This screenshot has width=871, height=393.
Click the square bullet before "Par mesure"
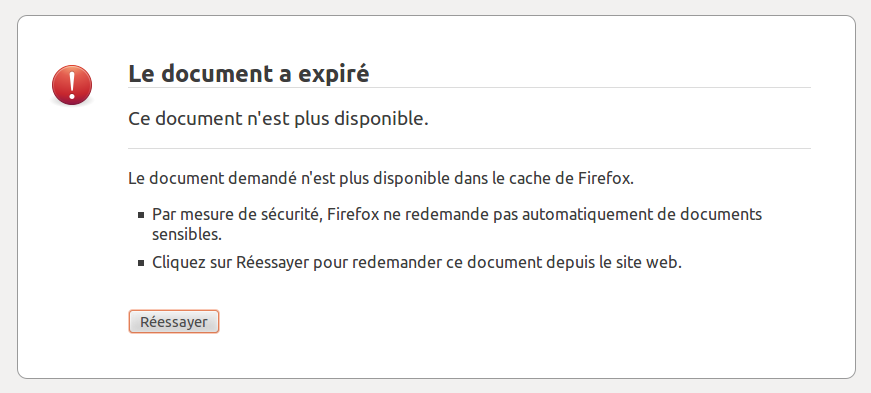141,215
